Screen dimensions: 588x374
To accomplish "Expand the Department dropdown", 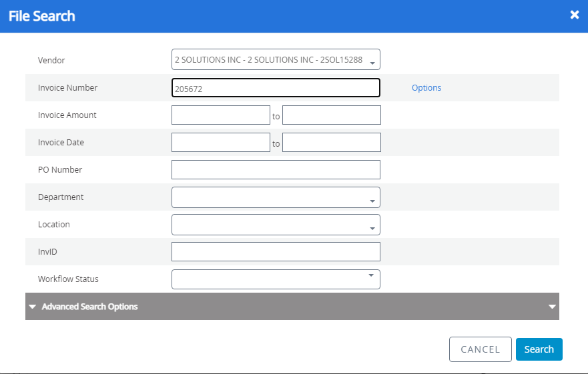I will (x=372, y=199).
